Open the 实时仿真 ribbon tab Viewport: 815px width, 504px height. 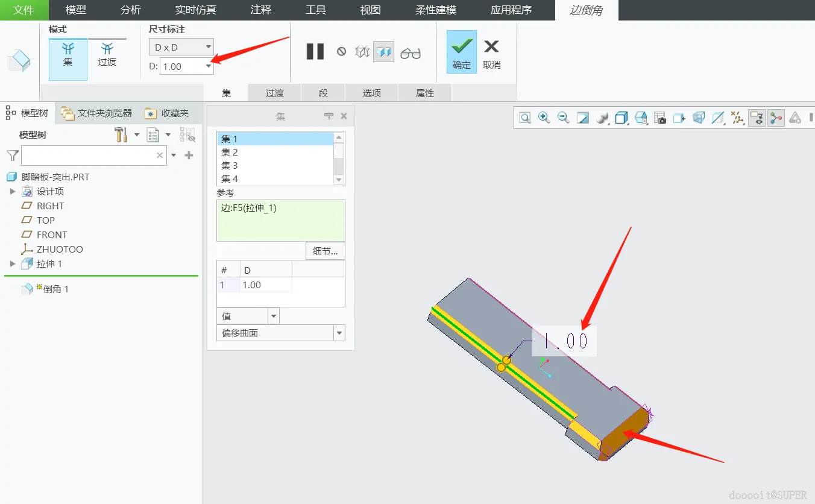tap(196, 10)
